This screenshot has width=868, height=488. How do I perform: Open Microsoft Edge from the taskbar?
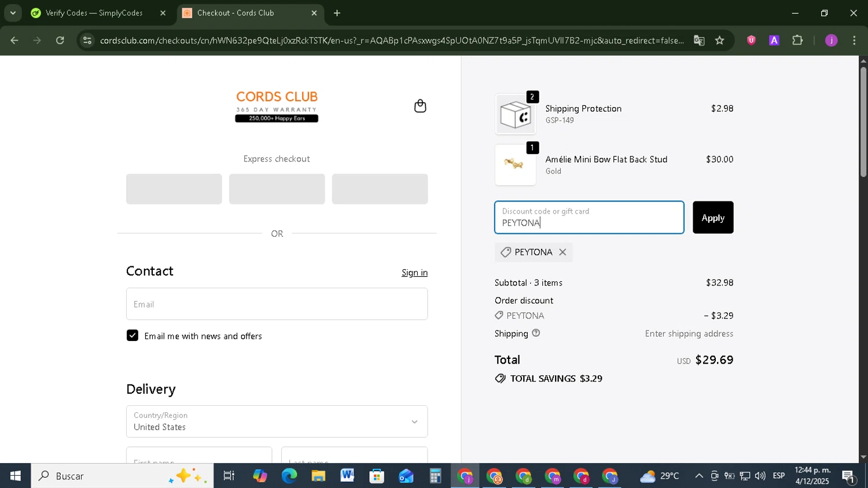[x=289, y=476]
